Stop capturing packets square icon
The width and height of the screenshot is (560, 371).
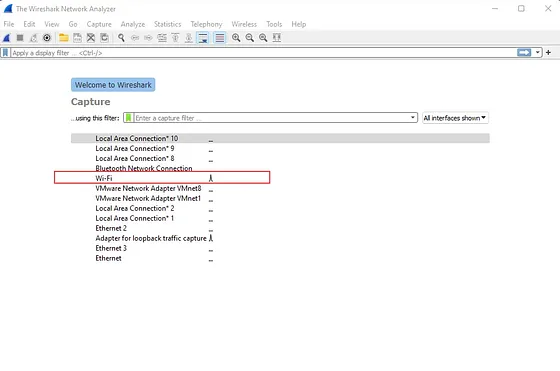20,37
